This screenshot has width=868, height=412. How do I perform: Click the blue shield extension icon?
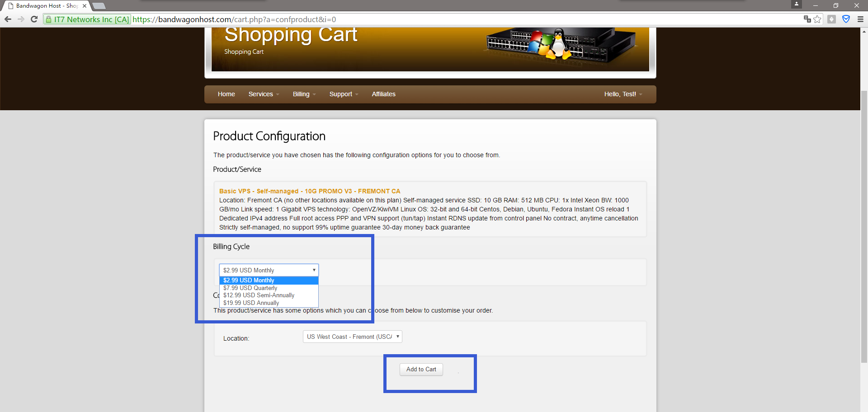coord(846,19)
